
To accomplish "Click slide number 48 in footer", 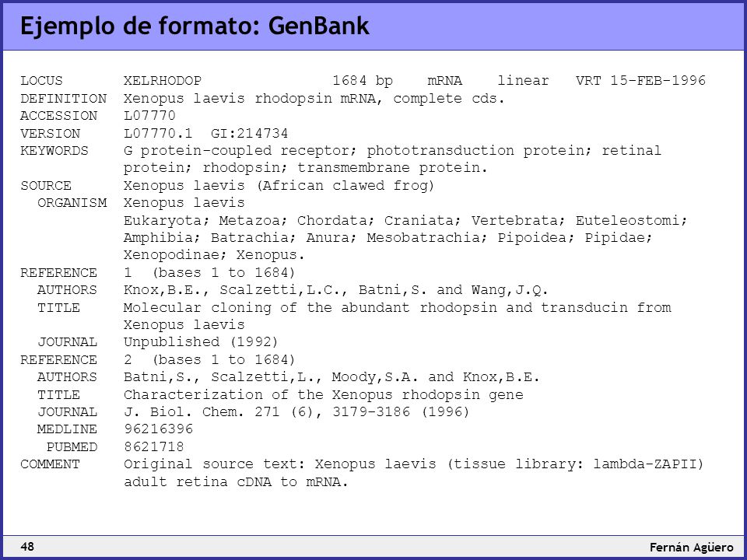I will point(28,547).
